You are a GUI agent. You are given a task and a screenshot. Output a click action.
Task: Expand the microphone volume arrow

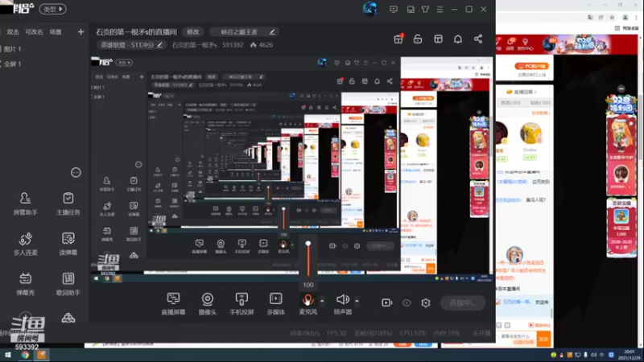click(322, 301)
